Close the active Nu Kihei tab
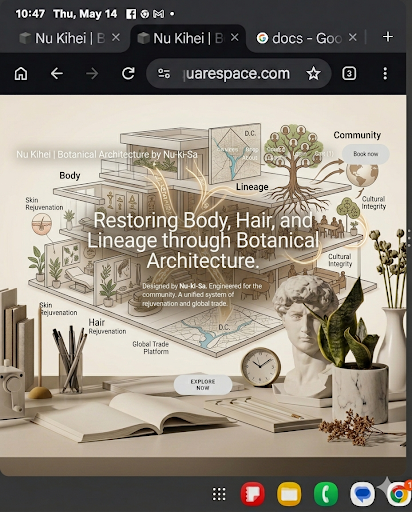The height and width of the screenshot is (512, 412). pos(234,37)
